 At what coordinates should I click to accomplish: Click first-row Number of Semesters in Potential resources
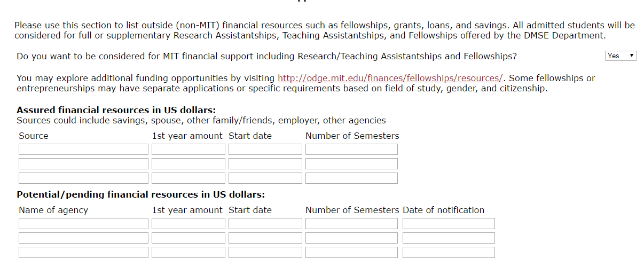click(x=351, y=224)
